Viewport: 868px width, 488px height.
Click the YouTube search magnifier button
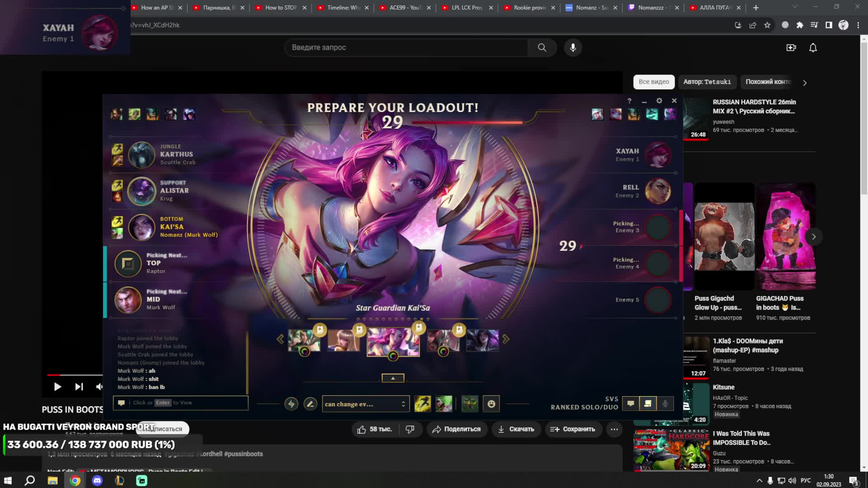(542, 47)
